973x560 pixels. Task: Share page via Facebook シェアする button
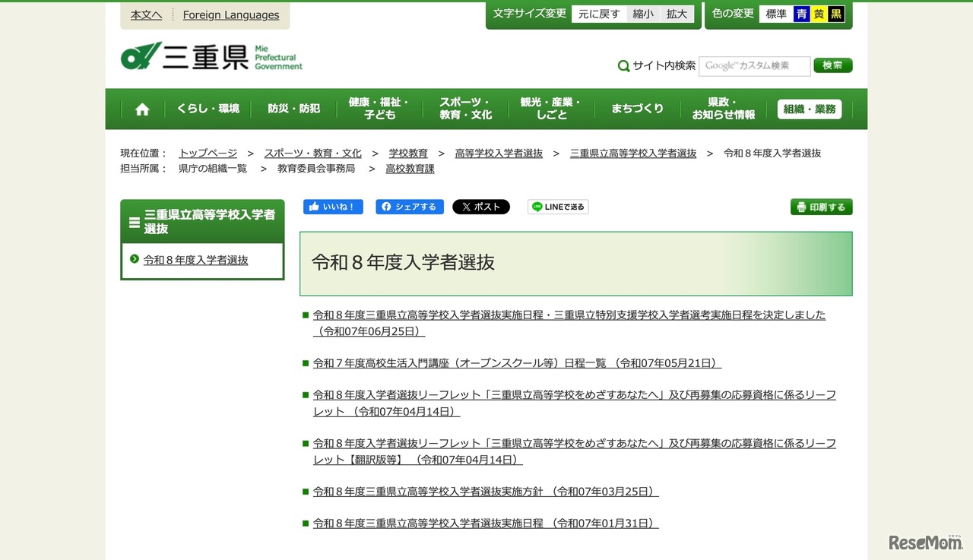click(410, 207)
